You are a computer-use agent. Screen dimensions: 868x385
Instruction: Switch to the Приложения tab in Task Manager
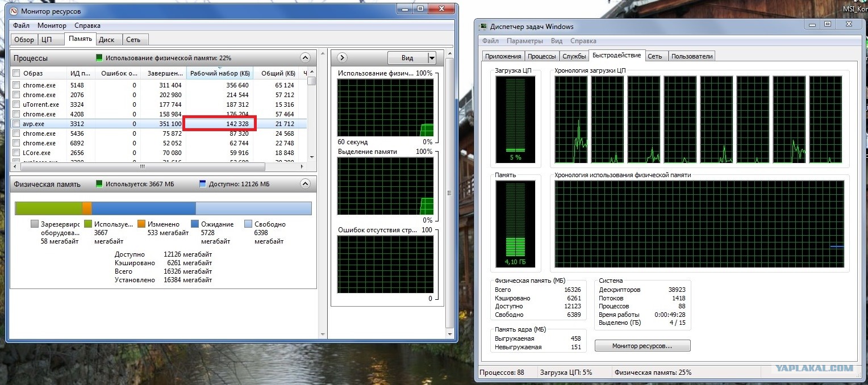pos(503,56)
